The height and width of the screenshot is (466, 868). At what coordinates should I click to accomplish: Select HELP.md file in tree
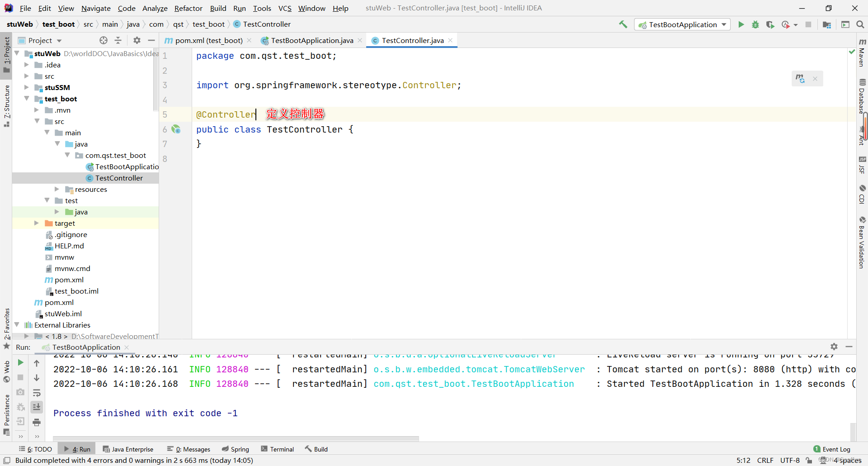[x=69, y=246]
